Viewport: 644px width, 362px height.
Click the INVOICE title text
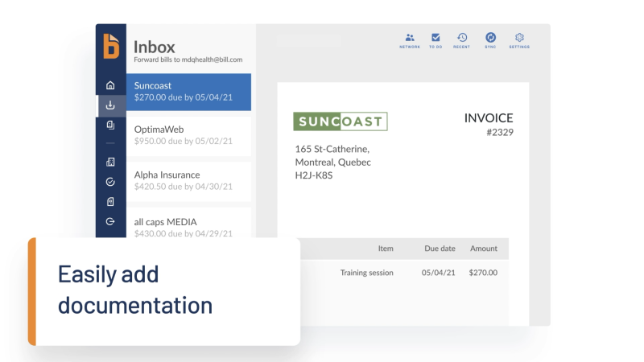[489, 117]
